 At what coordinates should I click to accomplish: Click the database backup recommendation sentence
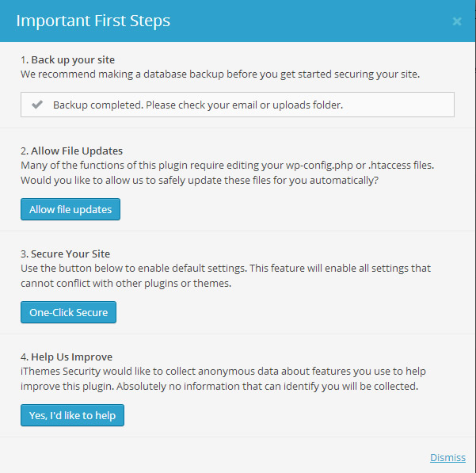coord(219,74)
